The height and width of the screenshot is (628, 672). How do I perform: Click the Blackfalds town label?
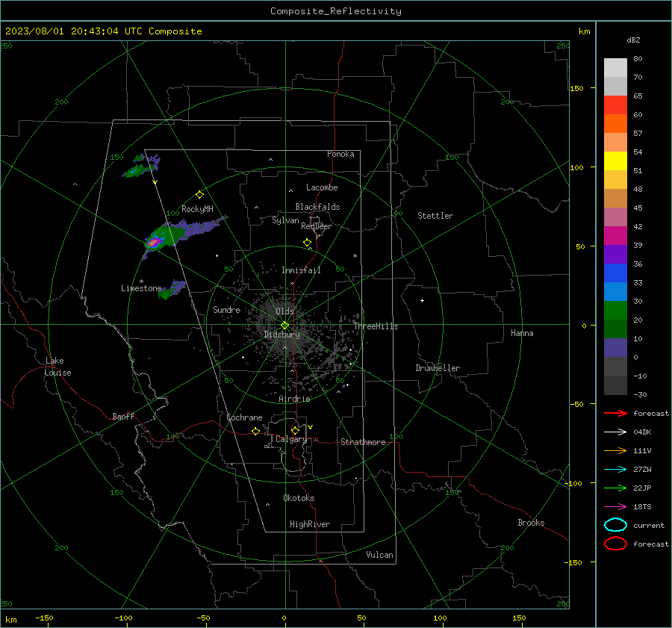coord(317,207)
